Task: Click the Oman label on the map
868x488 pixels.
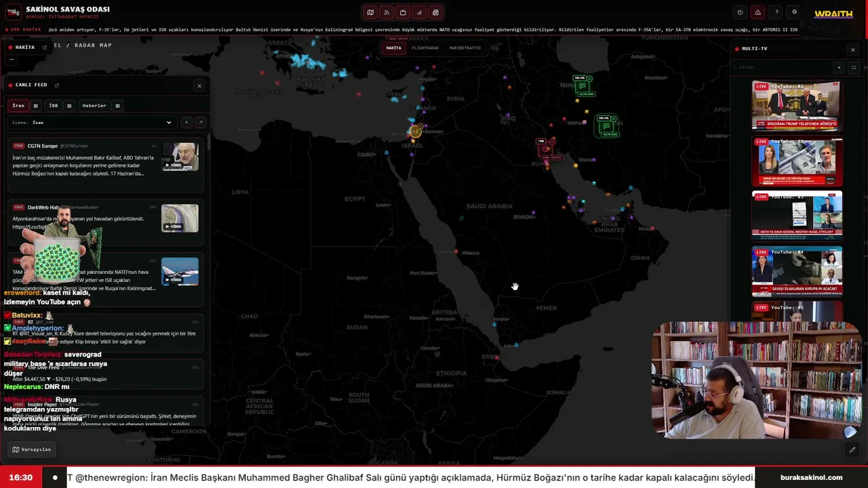Action: pyautogui.click(x=640, y=258)
